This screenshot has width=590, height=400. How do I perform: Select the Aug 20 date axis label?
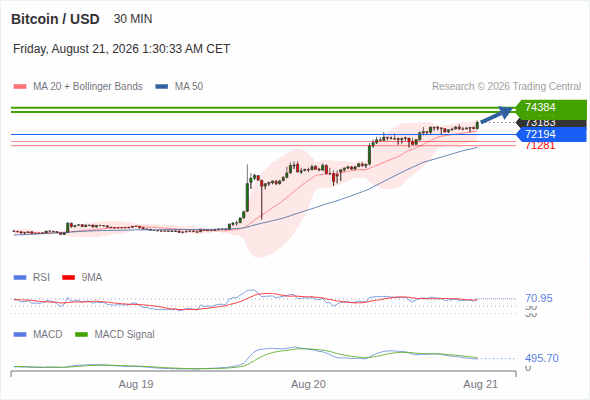point(308,385)
